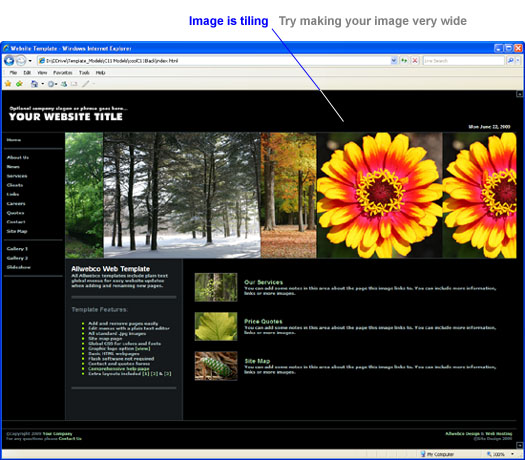Open the View menu
525x460 pixels.
42,73
